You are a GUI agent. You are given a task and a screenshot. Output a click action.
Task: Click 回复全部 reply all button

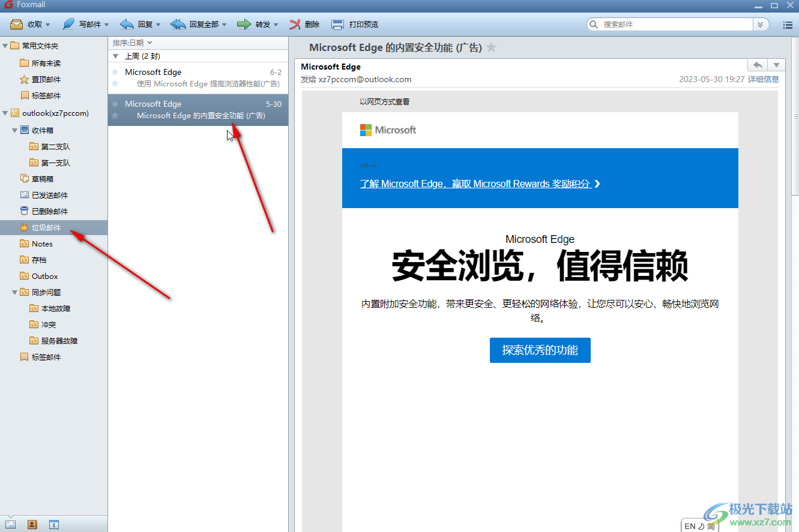pos(194,25)
